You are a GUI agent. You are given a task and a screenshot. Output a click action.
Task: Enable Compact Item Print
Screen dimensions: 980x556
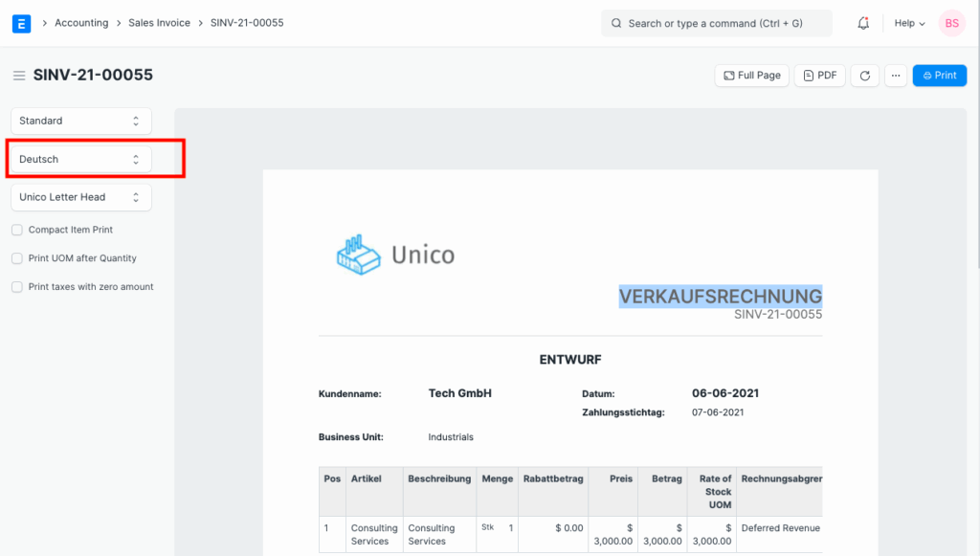coord(16,230)
